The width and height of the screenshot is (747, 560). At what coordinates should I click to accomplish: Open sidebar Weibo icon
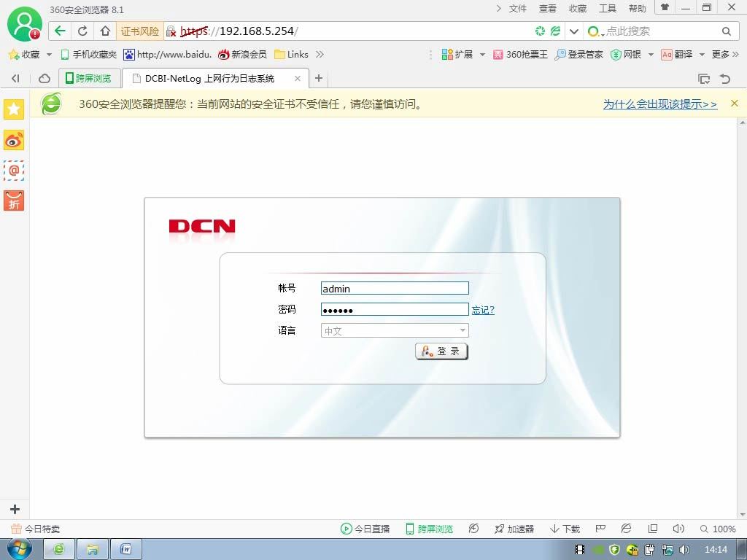[x=14, y=140]
